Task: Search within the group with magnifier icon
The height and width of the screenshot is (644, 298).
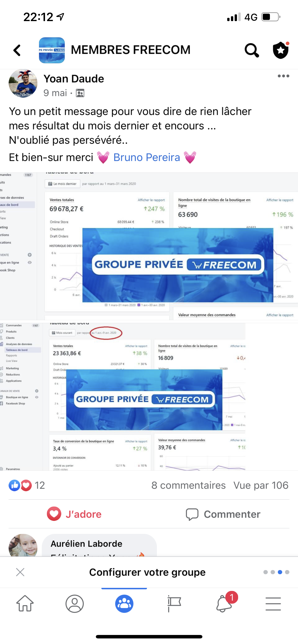Action: [x=251, y=50]
